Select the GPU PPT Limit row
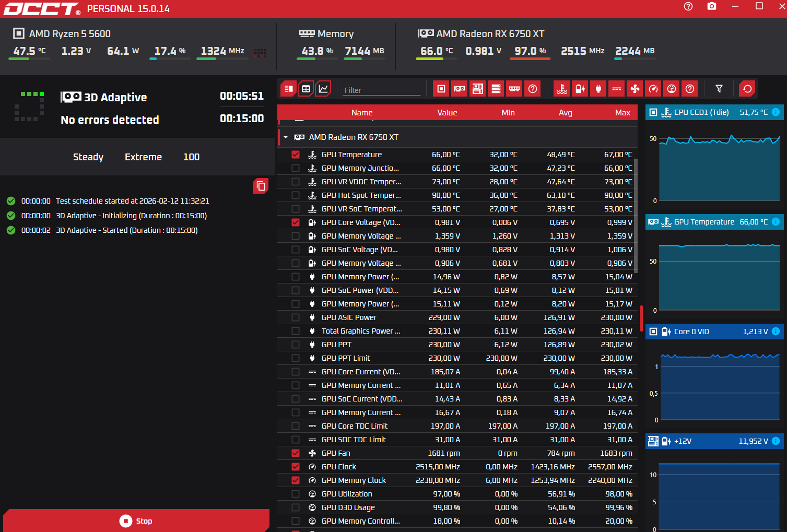The width and height of the screenshot is (787, 532). click(x=457, y=358)
